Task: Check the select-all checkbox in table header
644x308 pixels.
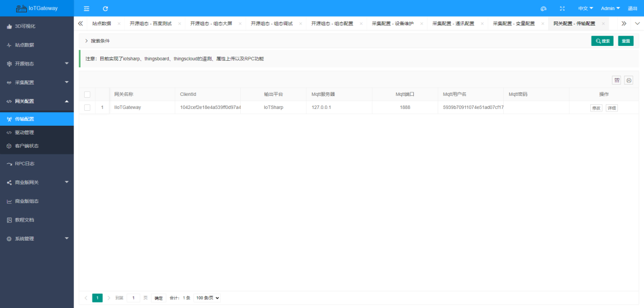Action: click(87, 95)
